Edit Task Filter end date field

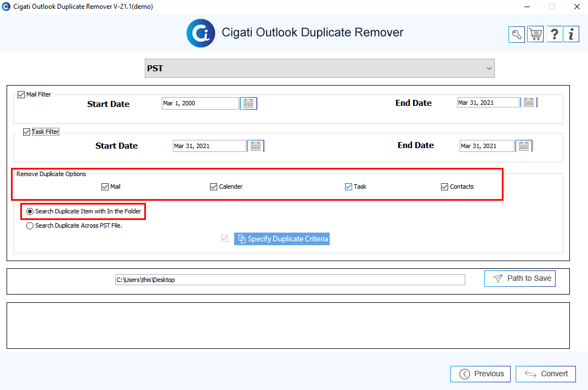tap(487, 146)
